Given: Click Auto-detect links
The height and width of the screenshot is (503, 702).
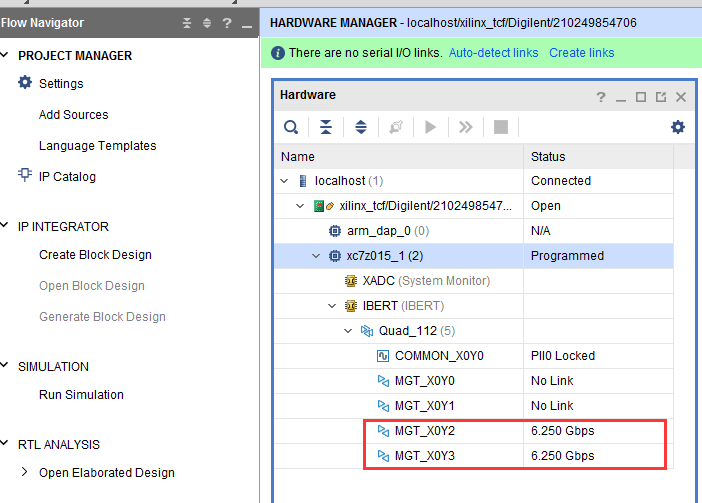Looking at the screenshot, I should pos(493,53).
